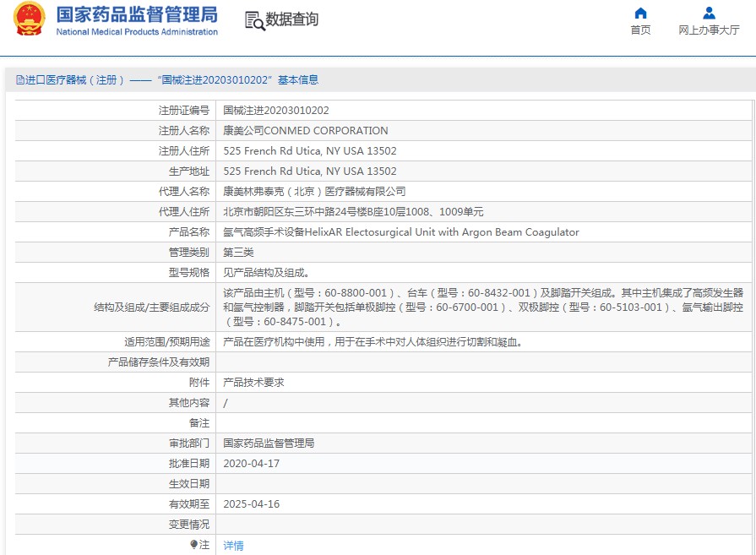Click the 产品储存条件及有效期 label
This screenshot has height=555, width=756.
pyautogui.click(x=159, y=362)
